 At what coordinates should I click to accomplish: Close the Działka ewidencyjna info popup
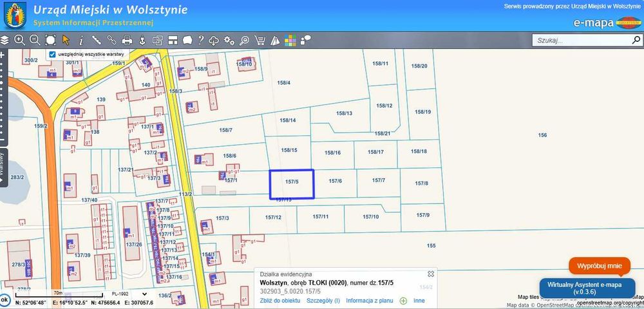431,274
